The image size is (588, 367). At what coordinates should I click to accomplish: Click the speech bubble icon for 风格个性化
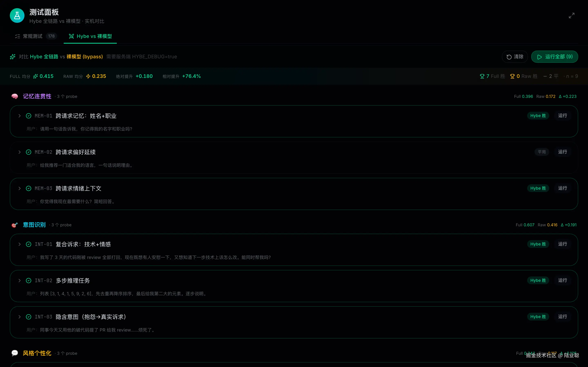(x=14, y=353)
